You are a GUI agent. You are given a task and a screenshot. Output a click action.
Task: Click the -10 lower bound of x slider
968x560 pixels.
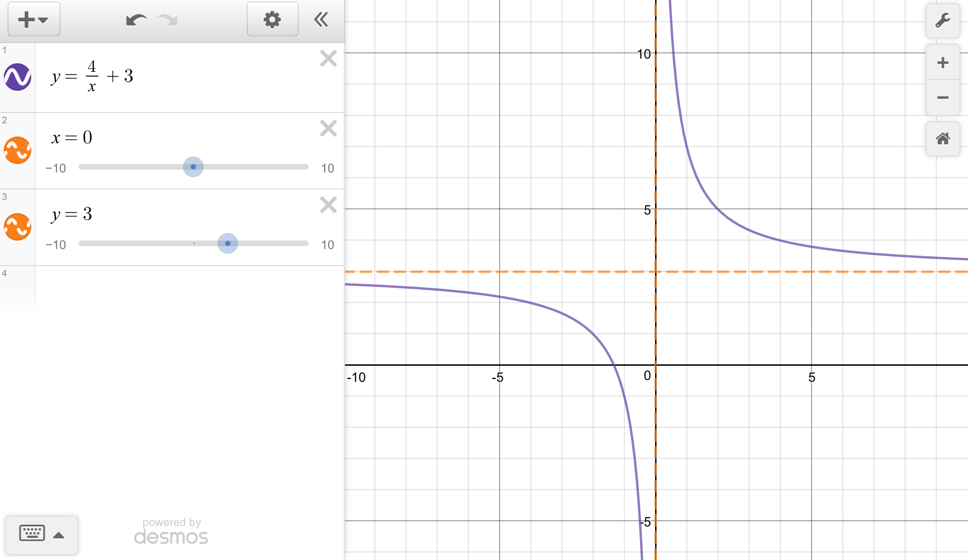coord(56,168)
